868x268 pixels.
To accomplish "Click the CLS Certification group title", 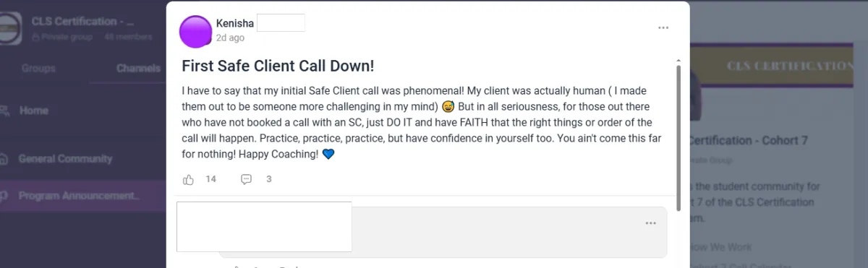I will pos(83,22).
